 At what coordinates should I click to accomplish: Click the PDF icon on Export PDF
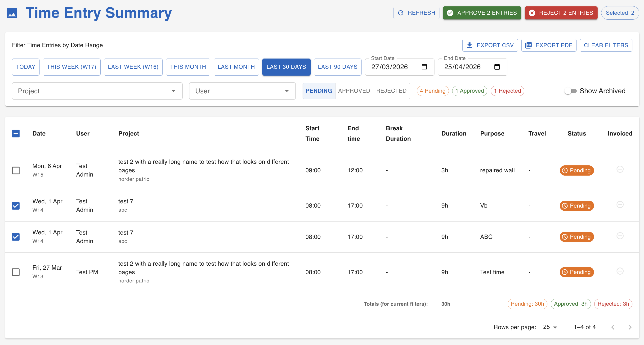pyautogui.click(x=529, y=45)
